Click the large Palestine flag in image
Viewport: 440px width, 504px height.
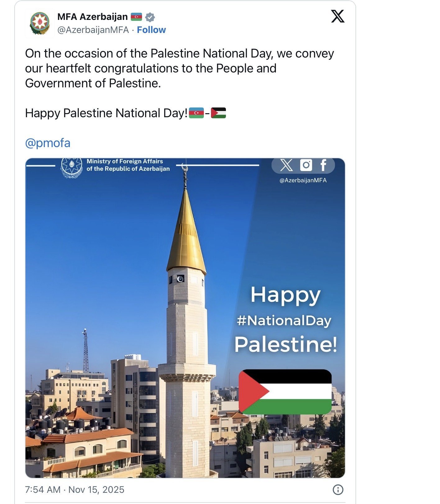coord(285,392)
